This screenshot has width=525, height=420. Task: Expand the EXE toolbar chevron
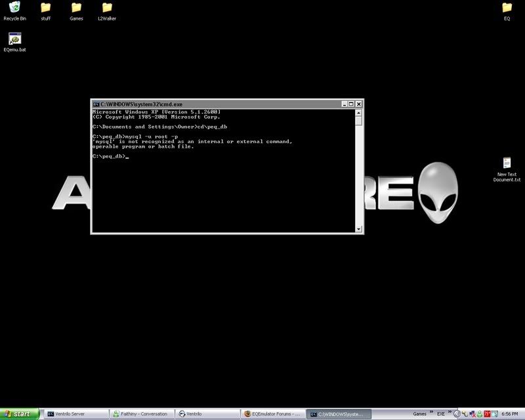pos(450,412)
